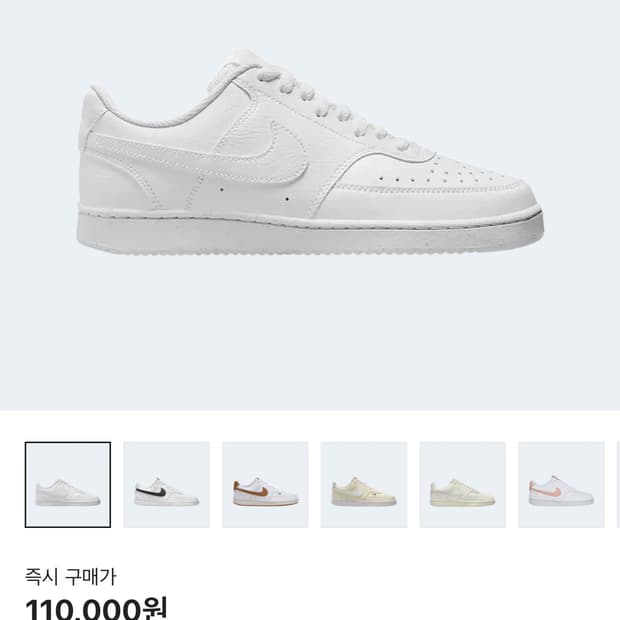This screenshot has width=620, height=620.
Task: Select the white sneaker with black swoosh
Action: click(x=166, y=485)
